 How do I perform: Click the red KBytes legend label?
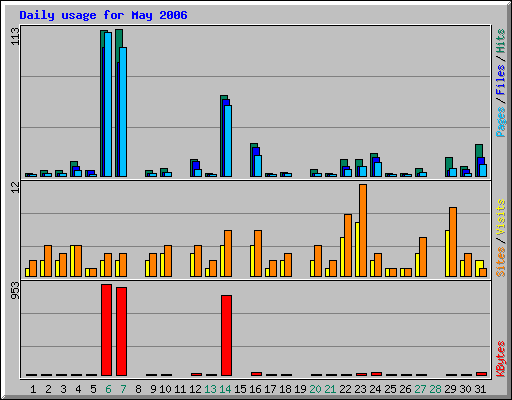[x=501, y=359]
